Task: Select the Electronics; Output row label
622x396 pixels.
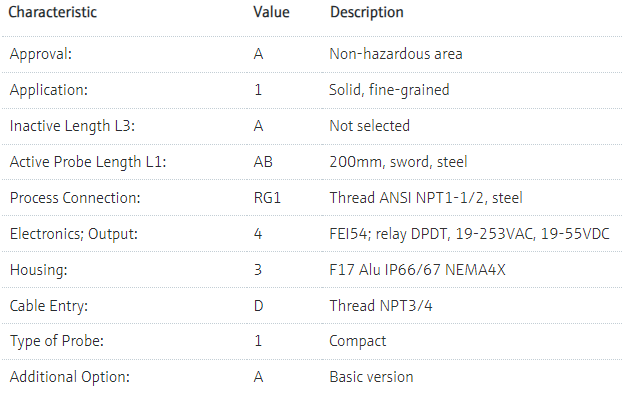Action: [x=73, y=234]
